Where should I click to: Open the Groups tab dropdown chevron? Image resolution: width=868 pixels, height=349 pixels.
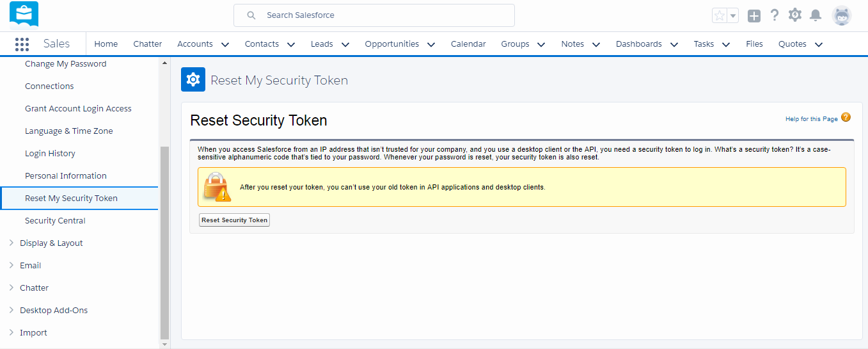(x=541, y=44)
